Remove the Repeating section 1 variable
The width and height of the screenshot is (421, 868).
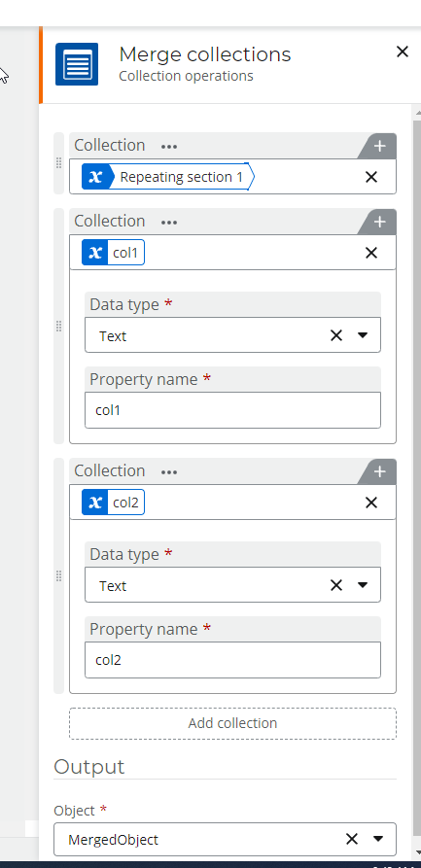(x=371, y=177)
